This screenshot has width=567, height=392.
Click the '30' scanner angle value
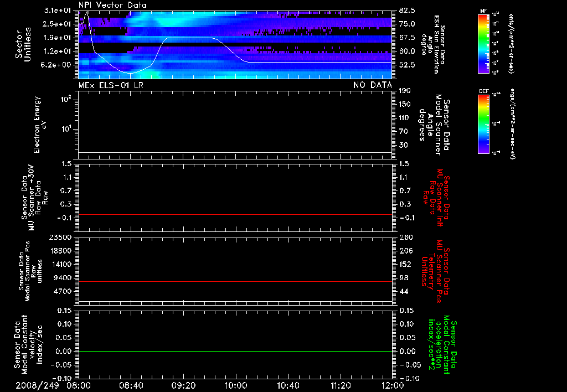404,145
